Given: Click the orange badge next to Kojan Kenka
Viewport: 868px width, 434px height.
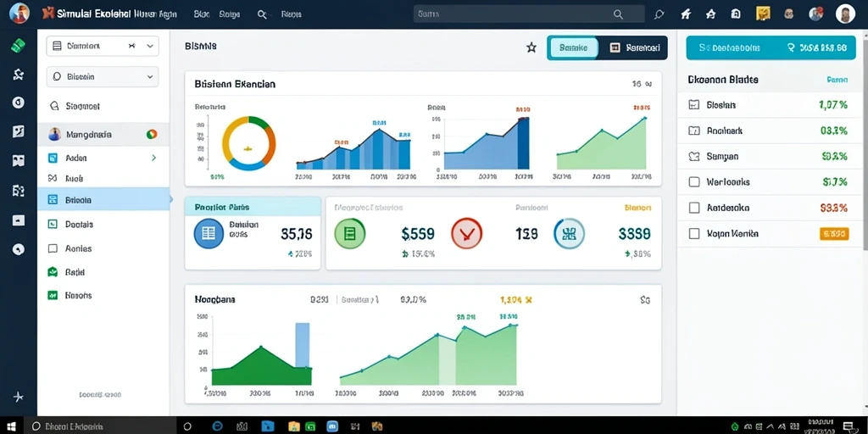Looking at the screenshot, I should [834, 234].
